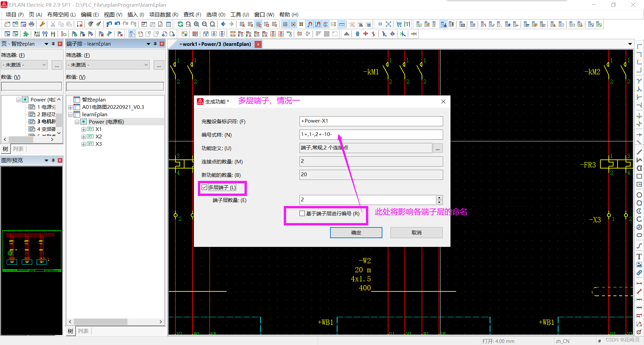Toggle the grid display icon

285,24
